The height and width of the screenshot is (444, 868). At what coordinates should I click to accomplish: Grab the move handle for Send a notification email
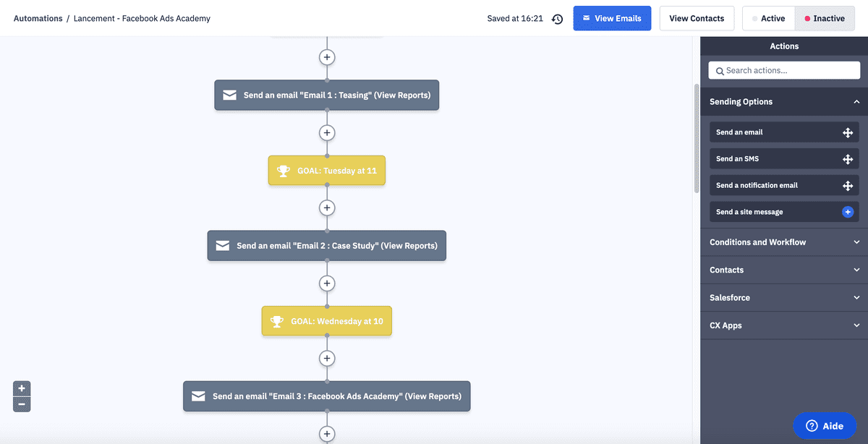848,186
